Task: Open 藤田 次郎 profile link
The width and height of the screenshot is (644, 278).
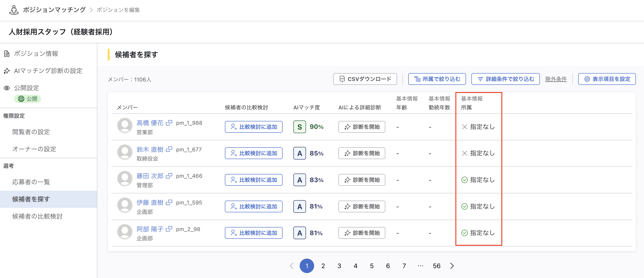Action: point(150,176)
